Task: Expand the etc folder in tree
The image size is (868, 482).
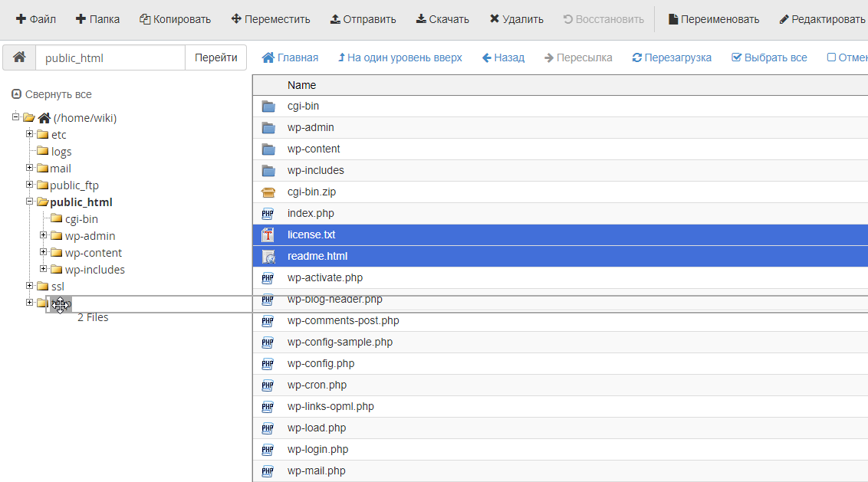Action: click(x=30, y=134)
